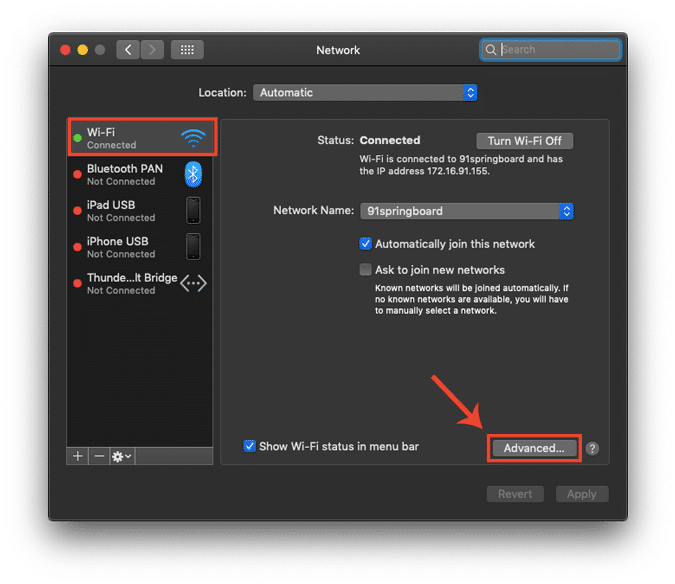Click the Thunderbolt Bridge arrows icon
The width and height of the screenshot is (675, 584).
pyautogui.click(x=193, y=283)
